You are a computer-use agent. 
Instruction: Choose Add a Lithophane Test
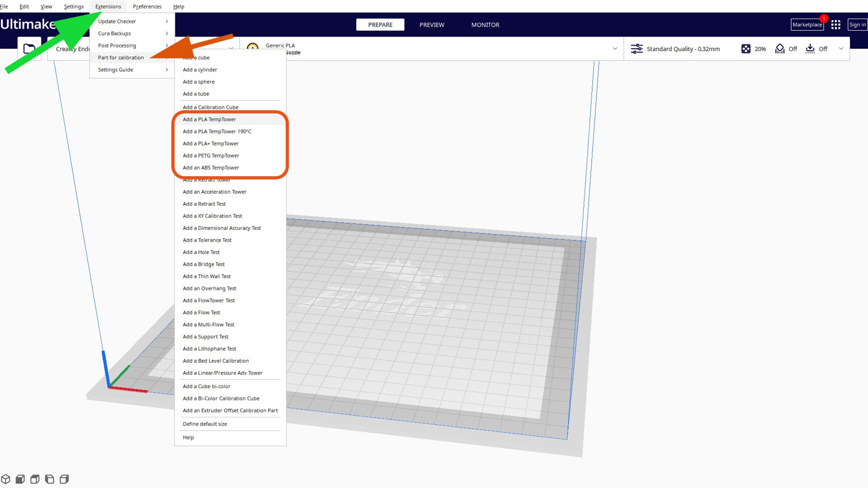pyautogui.click(x=230, y=349)
